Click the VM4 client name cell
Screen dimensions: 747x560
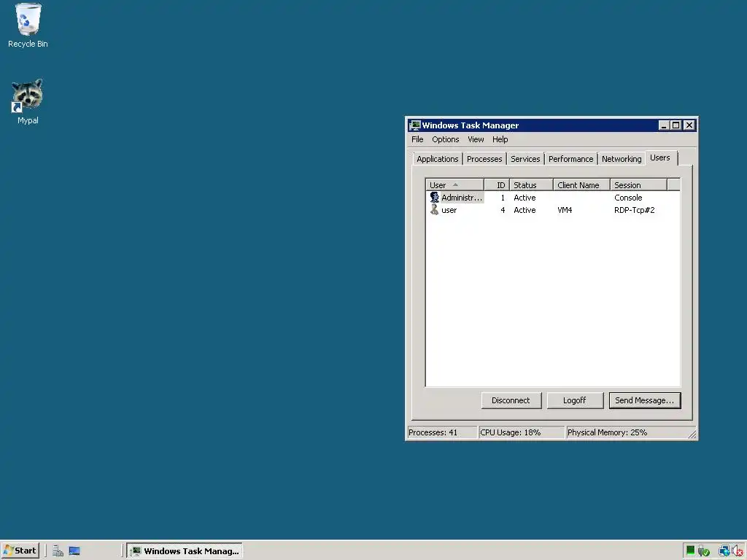[x=565, y=210]
